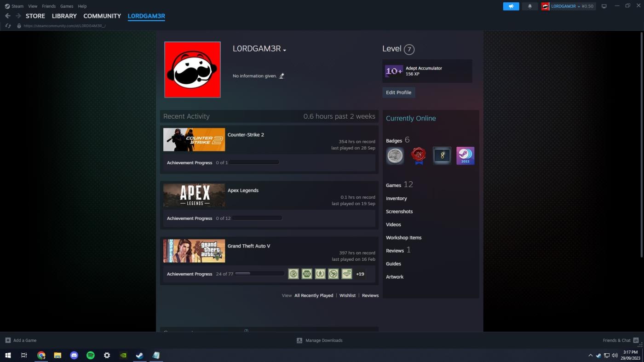Click the profile avatar image
The width and height of the screenshot is (644, 362).
[192, 70]
